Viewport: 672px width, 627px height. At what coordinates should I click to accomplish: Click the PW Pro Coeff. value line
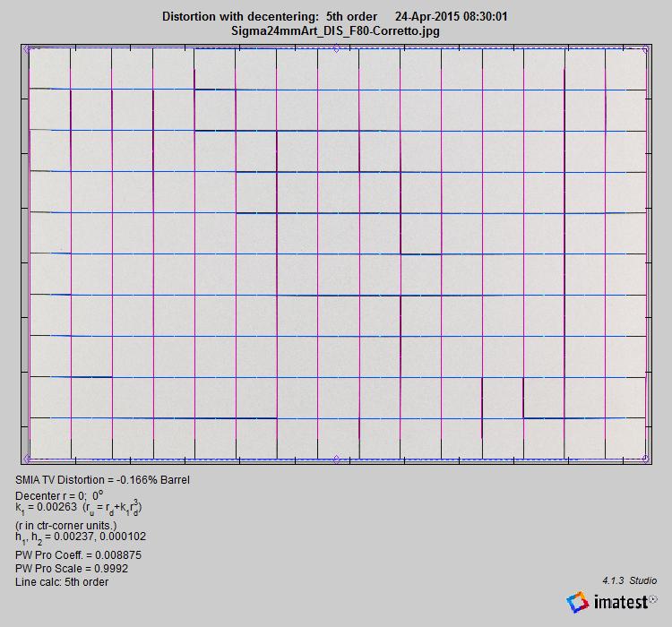tap(78, 555)
